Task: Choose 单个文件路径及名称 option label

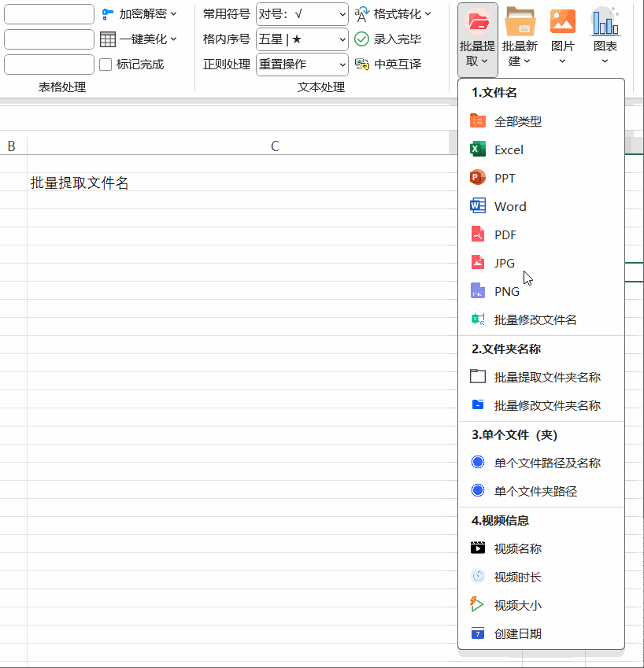Action: [x=547, y=463]
